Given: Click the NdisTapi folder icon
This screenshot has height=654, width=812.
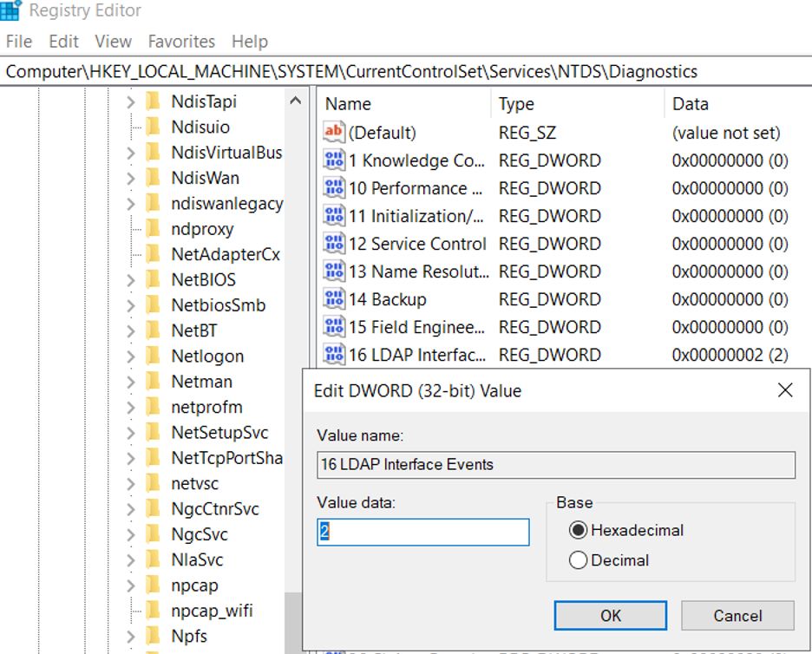Looking at the screenshot, I should tap(153, 101).
